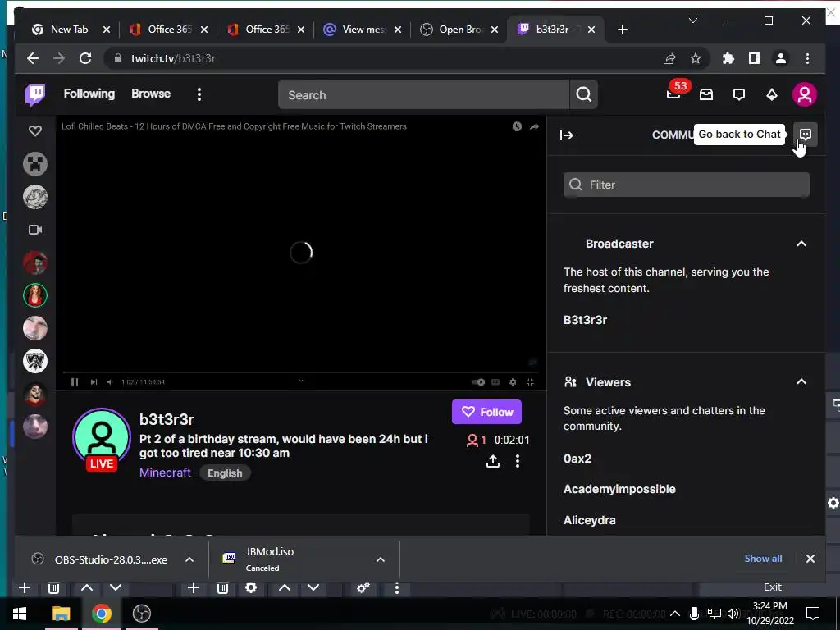Open options chevron for JBMod.iso download
This screenshot has height=630, width=840.
click(381, 559)
